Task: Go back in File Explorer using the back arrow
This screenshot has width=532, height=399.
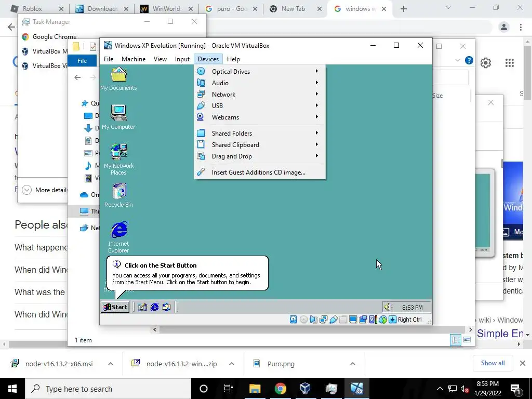Action: pos(77,77)
